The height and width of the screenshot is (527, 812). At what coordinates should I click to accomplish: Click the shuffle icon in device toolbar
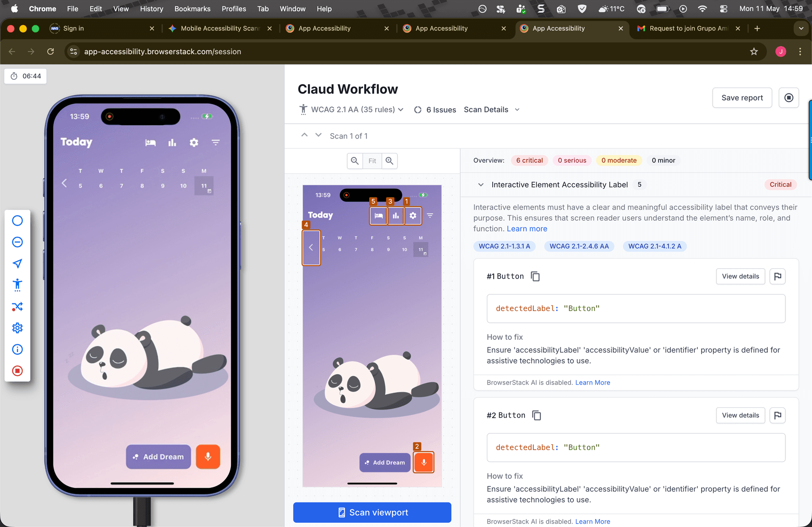17,306
